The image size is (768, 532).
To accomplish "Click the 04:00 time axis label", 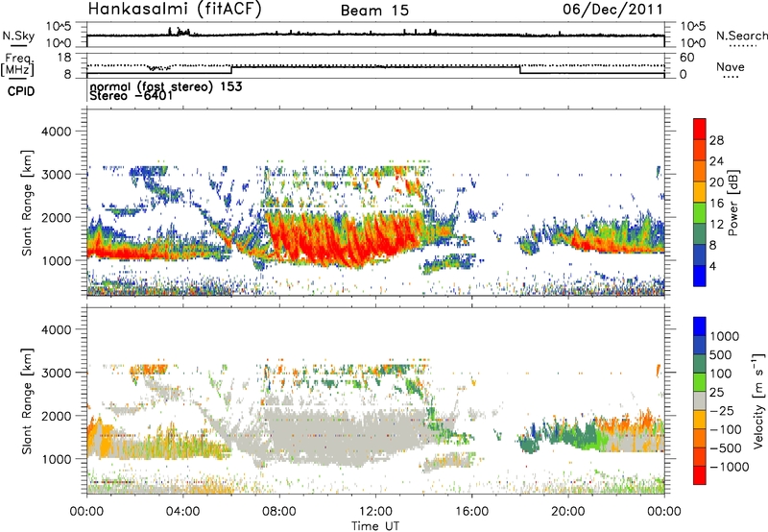I will [183, 511].
